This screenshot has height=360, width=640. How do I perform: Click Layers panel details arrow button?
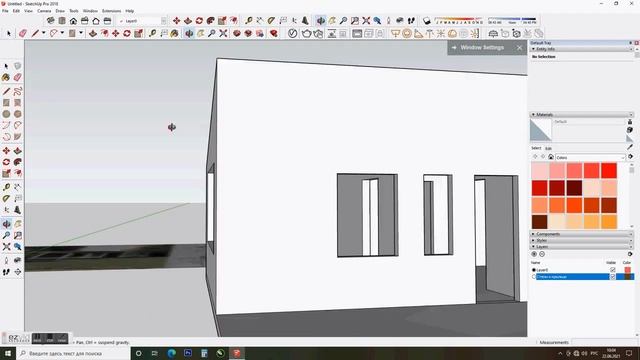tap(630, 254)
